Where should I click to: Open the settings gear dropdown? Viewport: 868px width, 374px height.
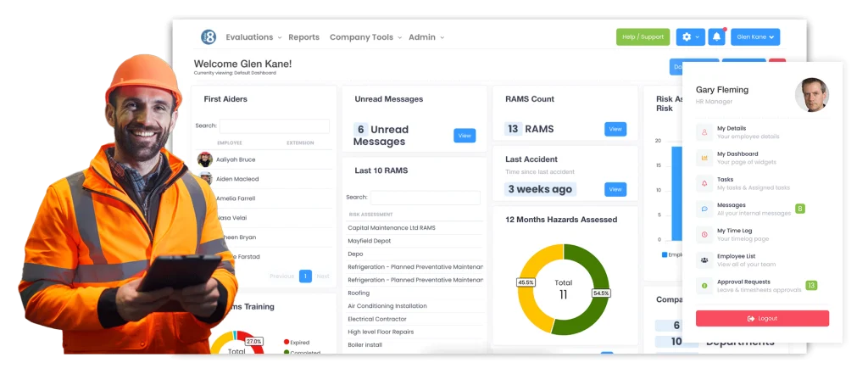(x=690, y=37)
